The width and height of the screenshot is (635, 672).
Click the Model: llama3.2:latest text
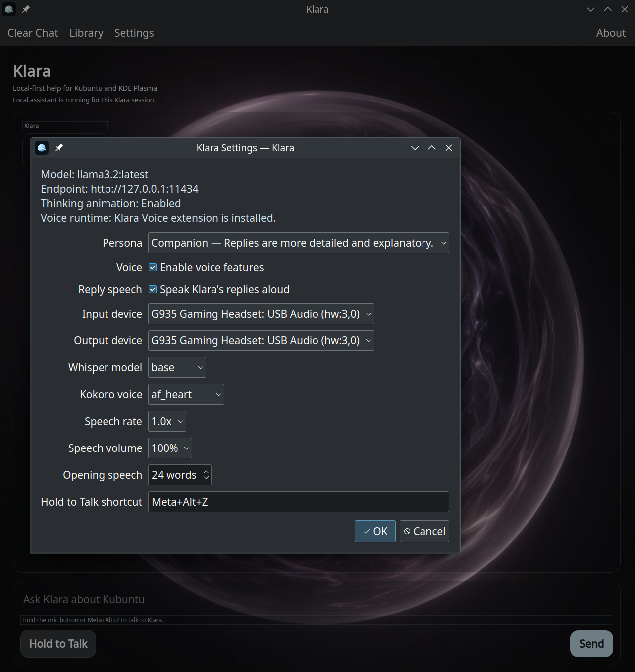point(95,175)
